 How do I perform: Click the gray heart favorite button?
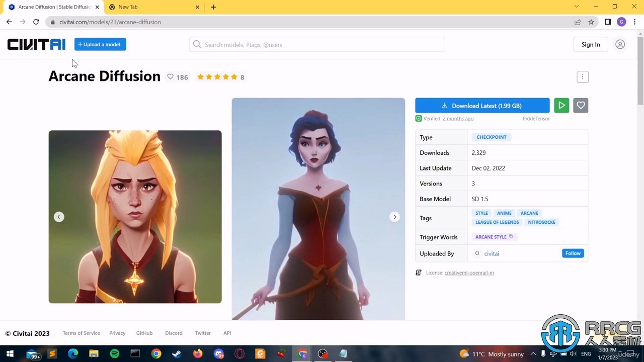click(581, 106)
